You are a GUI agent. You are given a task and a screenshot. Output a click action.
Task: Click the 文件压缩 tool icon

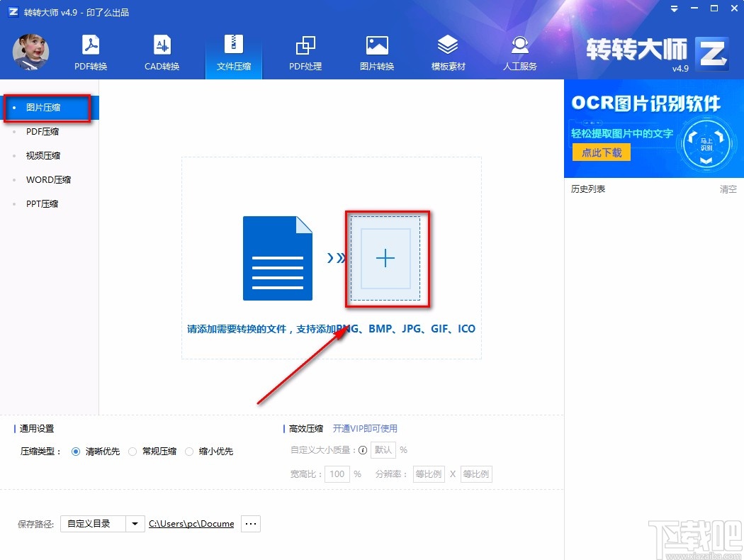[233, 51]
